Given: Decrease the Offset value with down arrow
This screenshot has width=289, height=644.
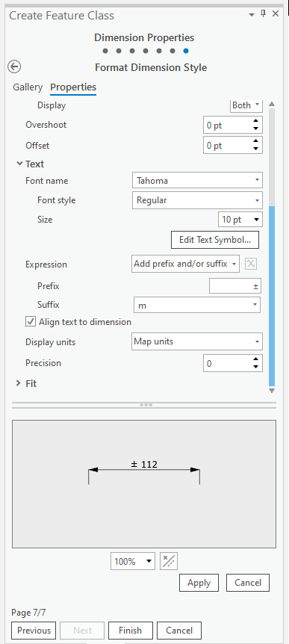Looking at the screenshot, I should coord(255,149).
